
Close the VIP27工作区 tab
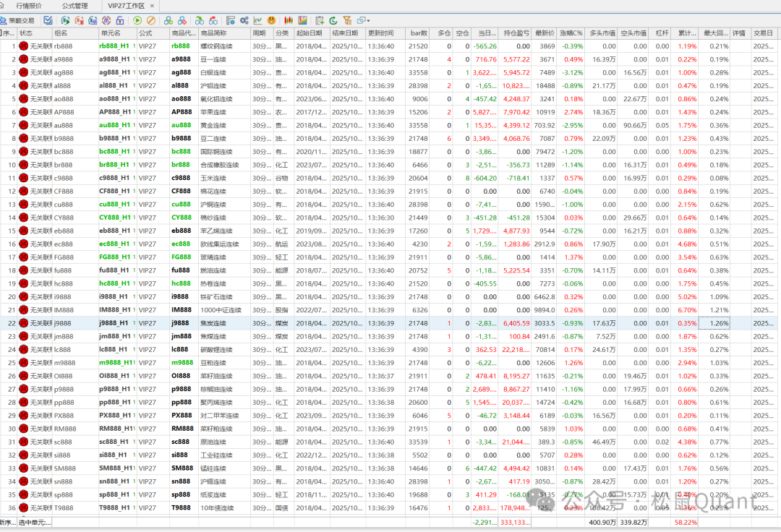pos(150,6)
